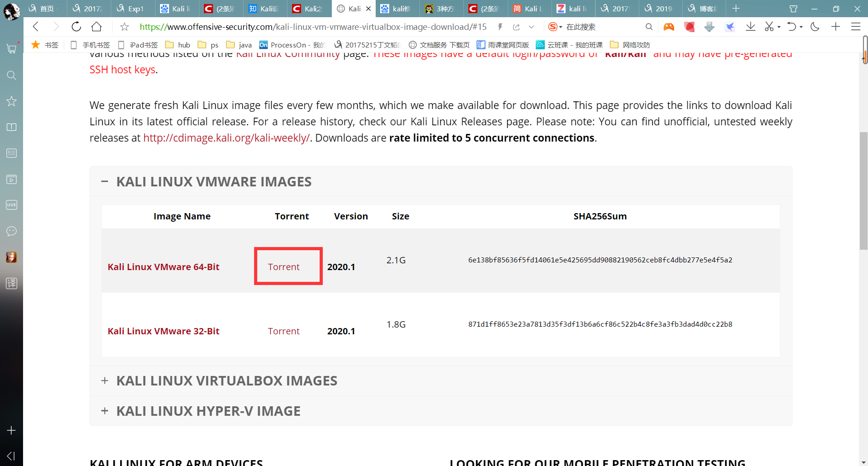Open the sidebar reading book icon
Image resolution: width=868 pixels, height=466 pixels.
[11, 127]
